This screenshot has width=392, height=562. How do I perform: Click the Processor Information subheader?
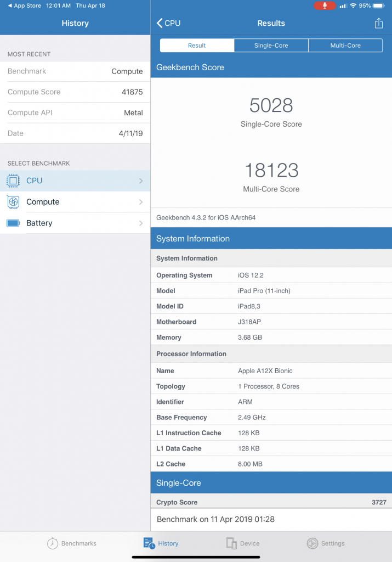pos(271,354)
